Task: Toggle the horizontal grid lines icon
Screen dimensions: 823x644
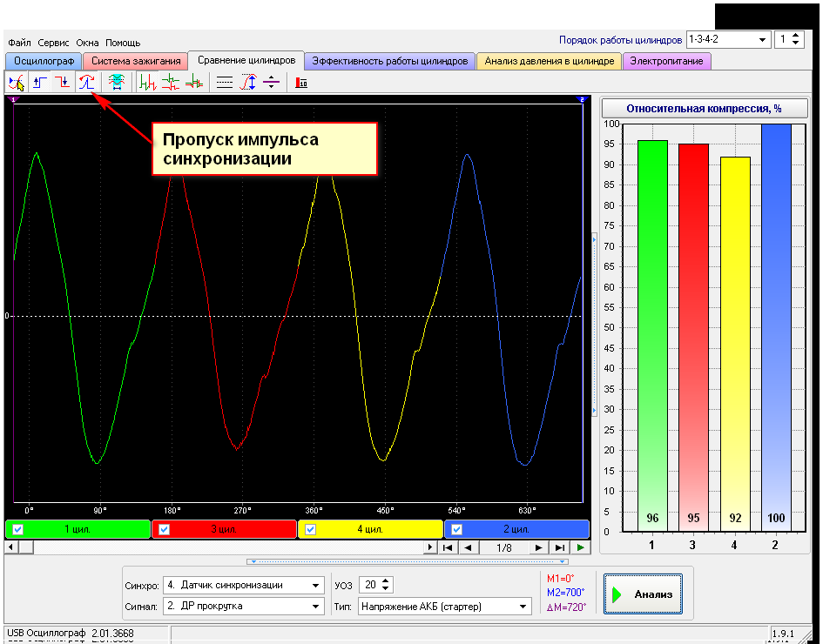Action: pos(225,83)
